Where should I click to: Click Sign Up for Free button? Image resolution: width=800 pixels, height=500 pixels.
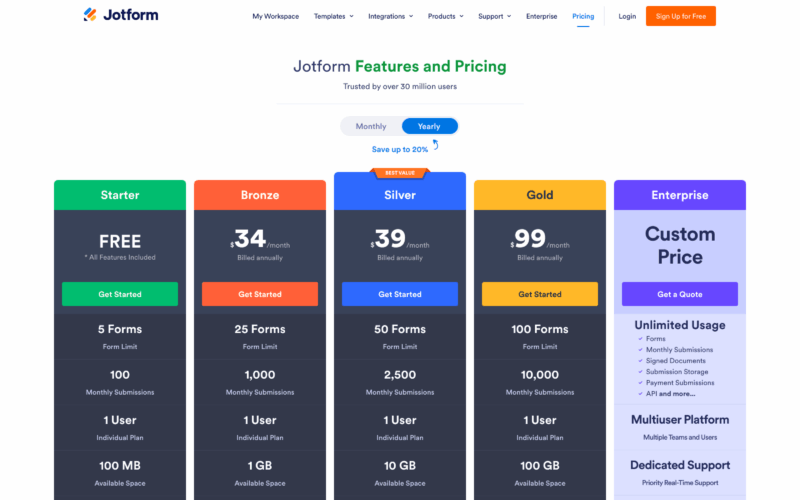tap(681, 16)
